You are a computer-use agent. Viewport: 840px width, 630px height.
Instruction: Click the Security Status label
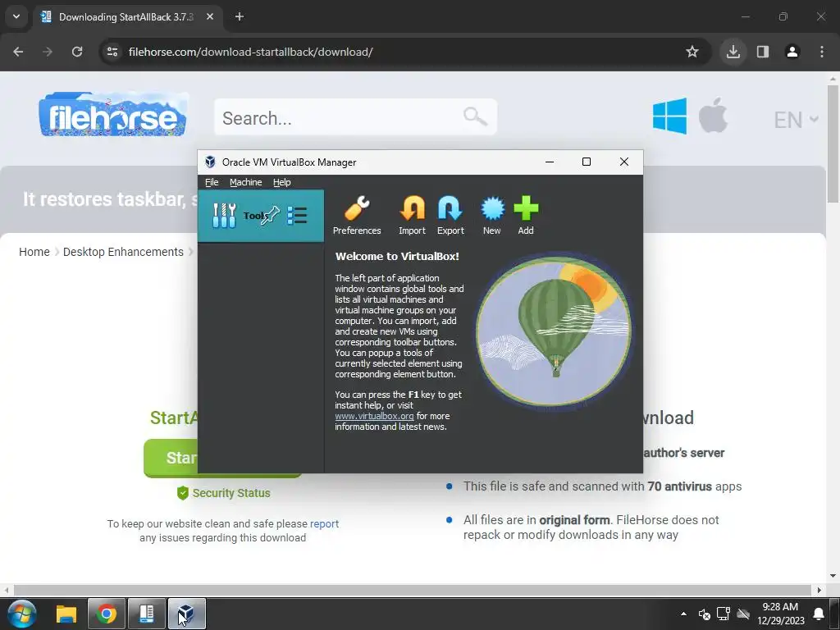pyautogui.click(x=223, y=493)
